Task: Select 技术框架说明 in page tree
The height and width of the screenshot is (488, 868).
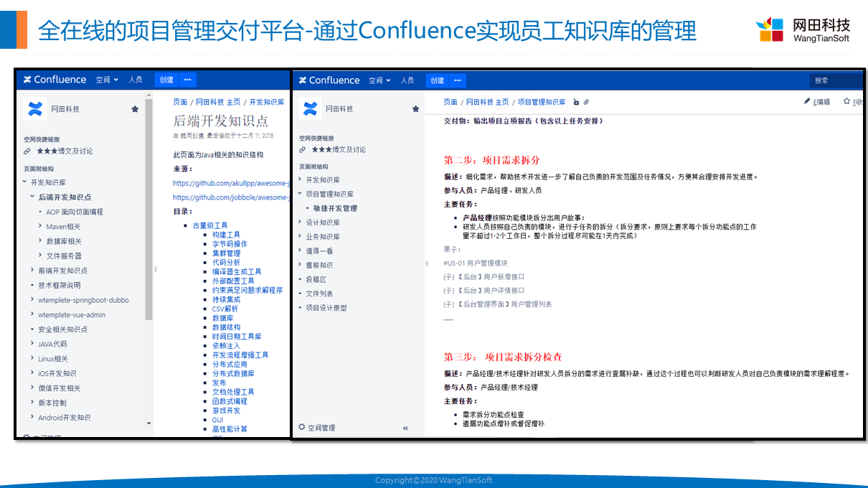Action: (x=60, y=286)
